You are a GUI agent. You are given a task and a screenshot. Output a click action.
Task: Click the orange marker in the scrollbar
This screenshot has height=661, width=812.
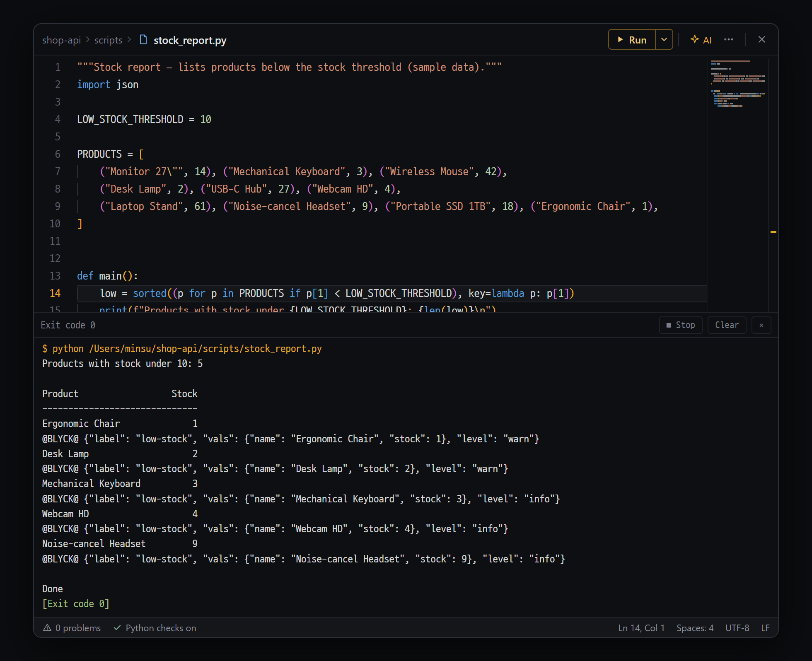(x=773, y=232)
